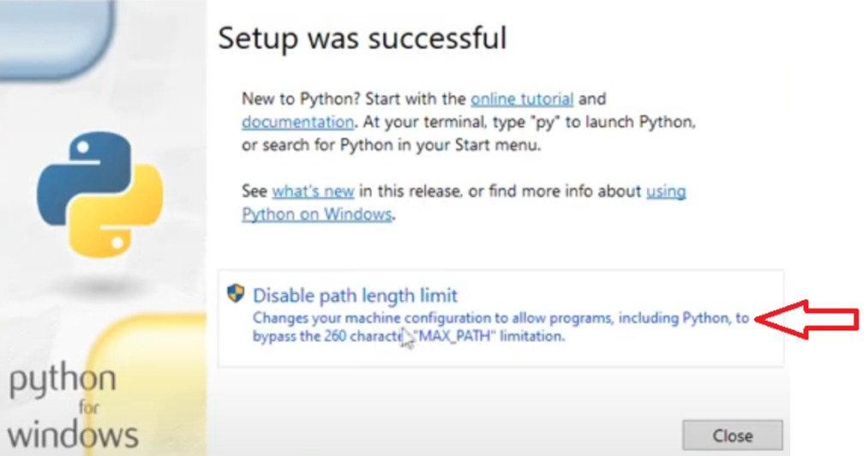This screenshot has width=868, height=456.
Task: Click the "Setup was successful" heading
Action: [362, 38]
